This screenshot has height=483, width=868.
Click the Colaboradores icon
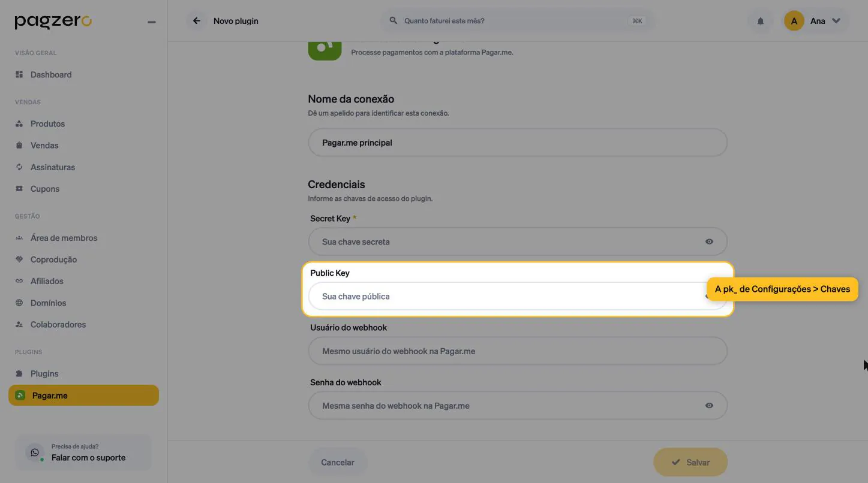click(x=19, y=324)
